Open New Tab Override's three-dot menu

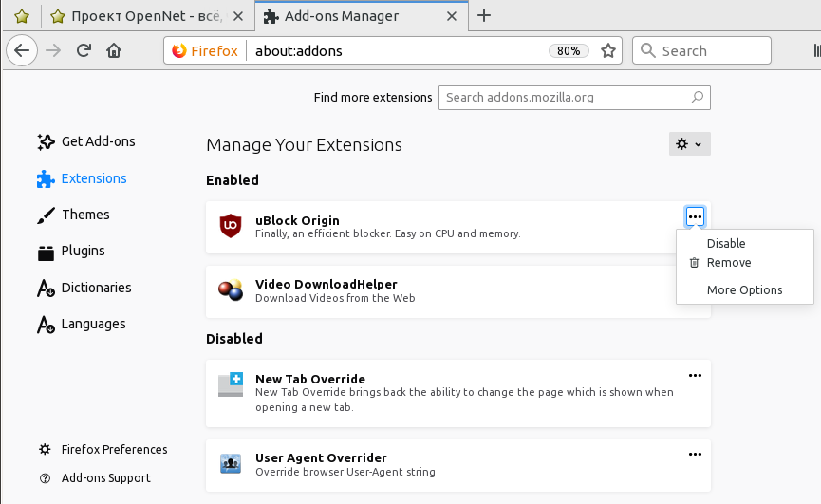(x=695, y=376)
